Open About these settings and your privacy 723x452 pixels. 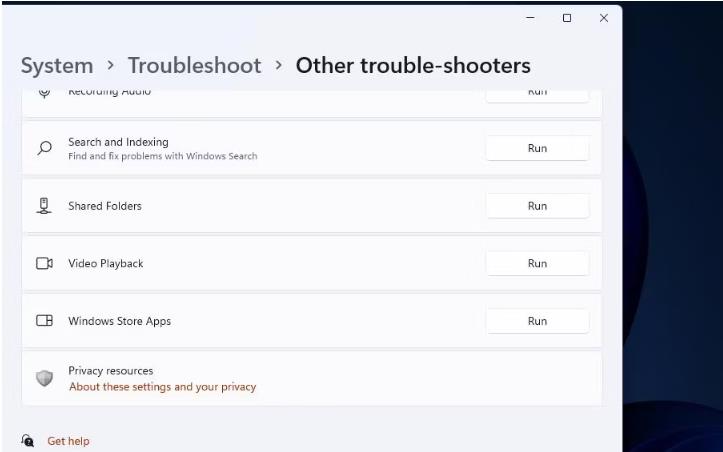click(162, 387)
